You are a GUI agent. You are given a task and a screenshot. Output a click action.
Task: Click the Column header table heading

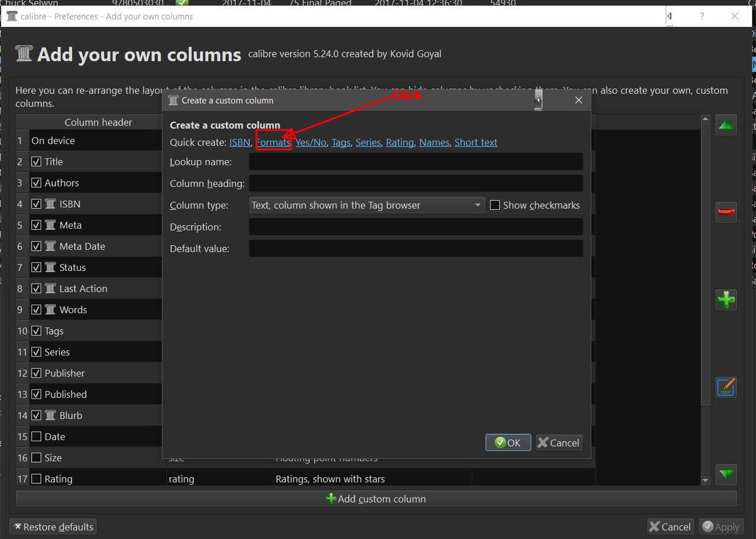tap(98, 122)
